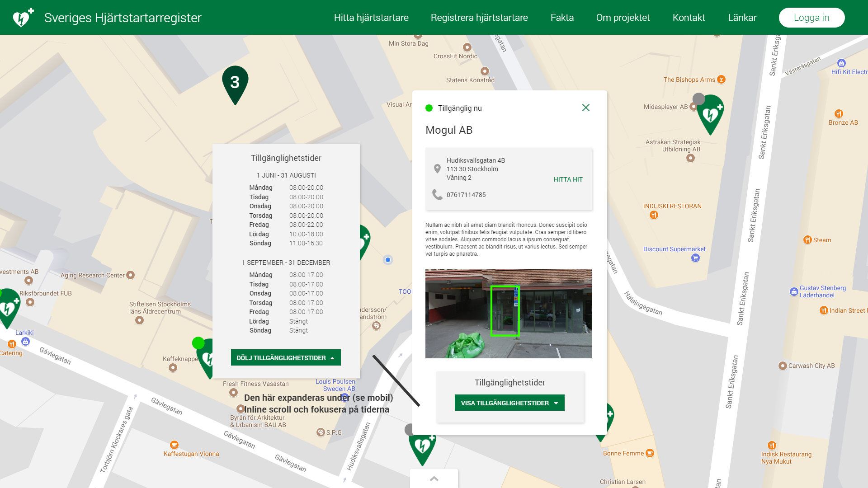The height and width of the screenshot is (488, 868).
Task: Expand hours with Visa tillgänglighetstider
Action: (x=509, y=403)
